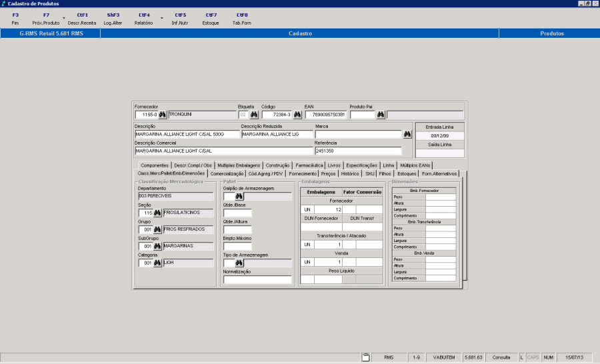This screenshot has width=600, height=364.
Task: Click the SubGrupo binoculars lookup icon
Action: (157, 246)
